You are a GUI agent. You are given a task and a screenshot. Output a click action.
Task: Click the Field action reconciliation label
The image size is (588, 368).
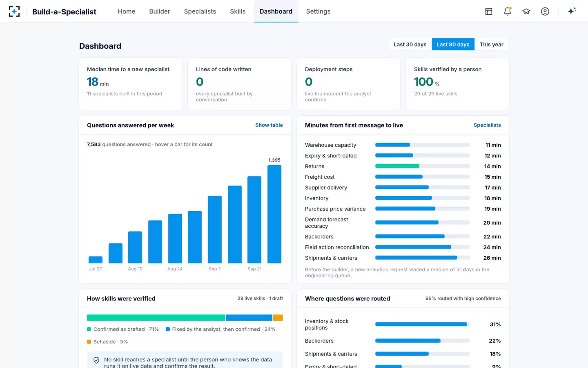click(x=337, y=247)
